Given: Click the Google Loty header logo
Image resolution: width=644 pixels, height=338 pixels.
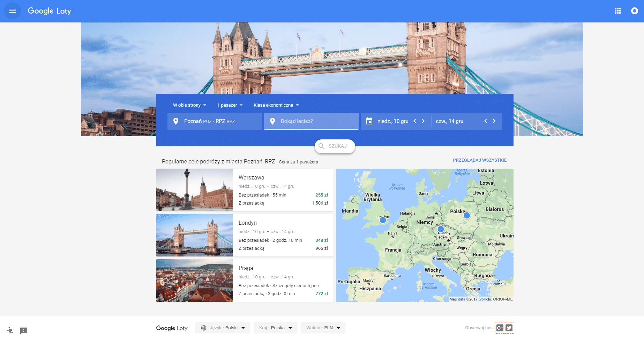Looking at the screenshot, I should (x=49, y=11).
